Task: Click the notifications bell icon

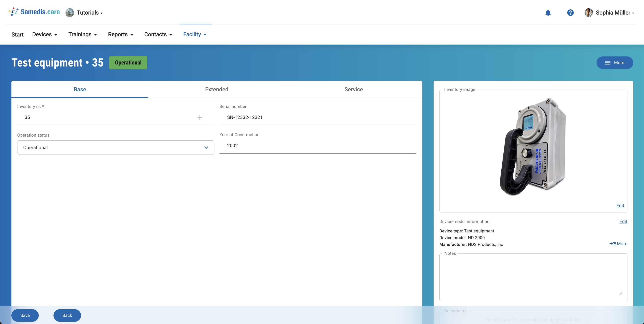Action: [548, 13]
